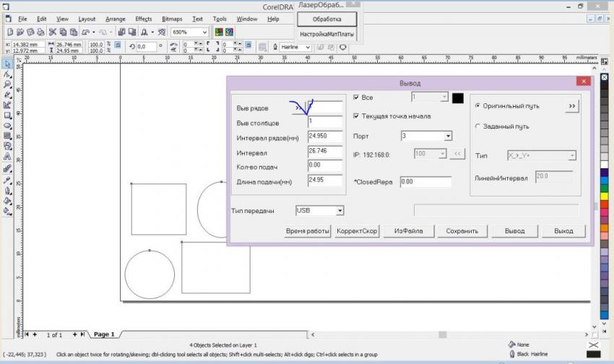Click the black color swatch next to Все
Image resolution: width=614 pixels, height=364 pixels.
(x=457, y=97)
